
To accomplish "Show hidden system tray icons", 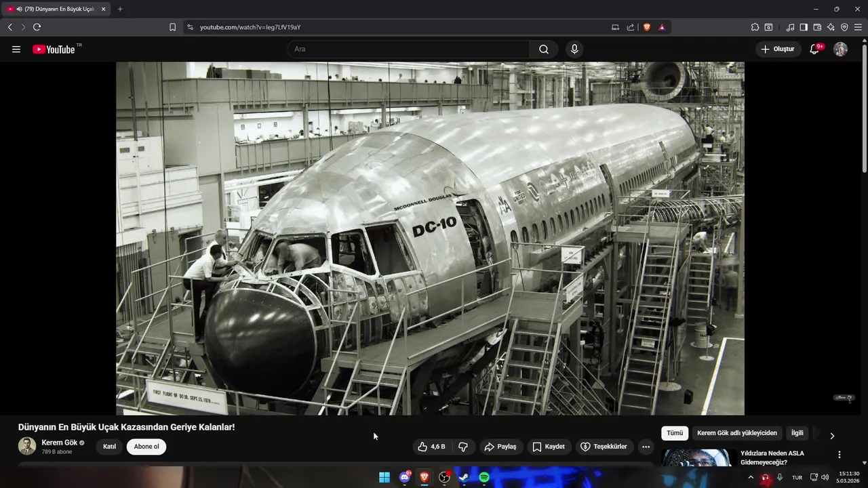I will (x=750, y=477).
